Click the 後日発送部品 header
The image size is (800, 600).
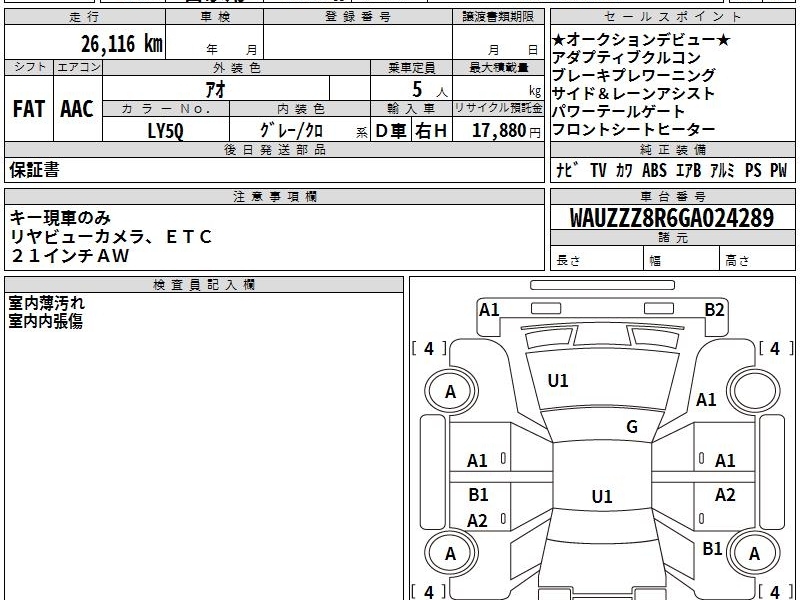point(274,149)
